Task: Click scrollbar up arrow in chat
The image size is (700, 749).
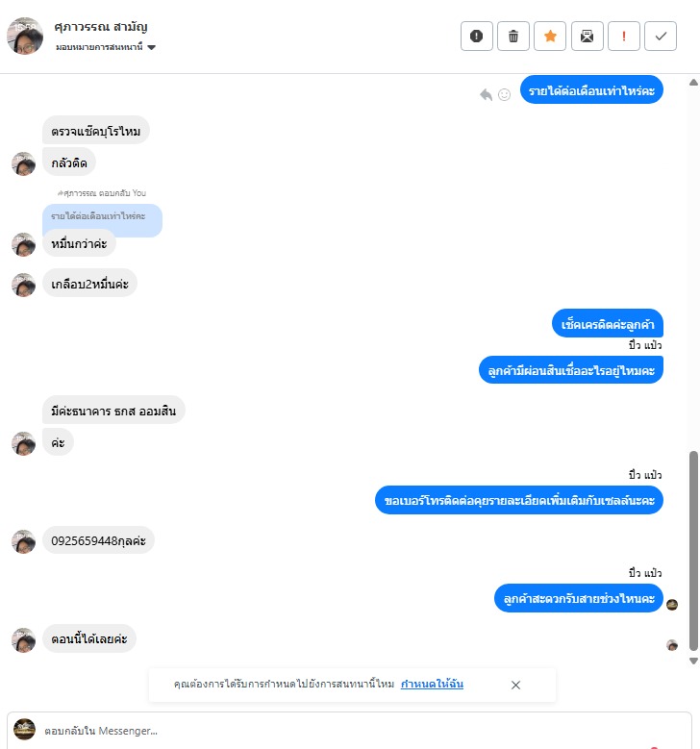Action: [694, 82]
